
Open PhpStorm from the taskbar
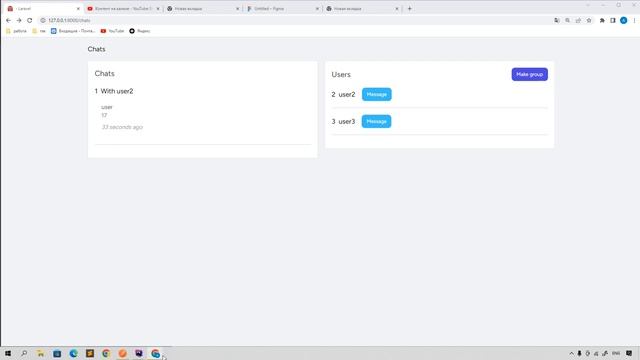pyautogui.click(x=139, y=353)
